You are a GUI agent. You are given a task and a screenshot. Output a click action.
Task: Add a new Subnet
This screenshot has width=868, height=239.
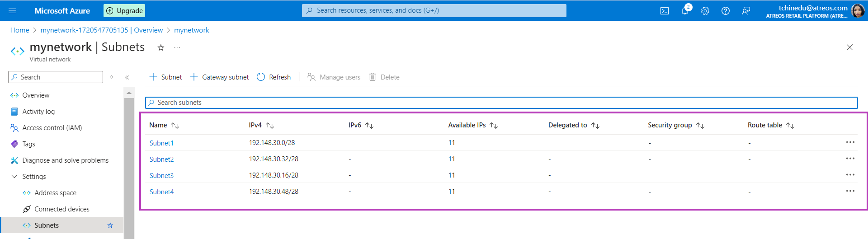(x=165, y=77)
